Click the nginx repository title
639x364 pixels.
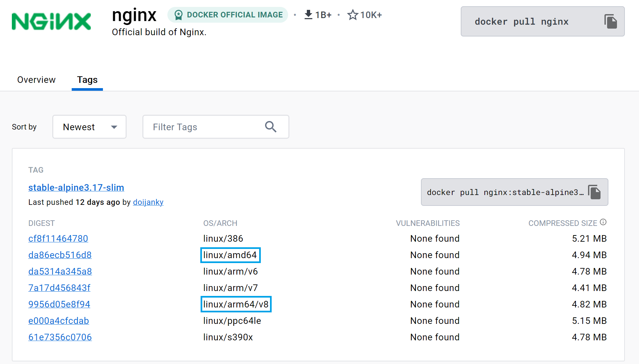[134, 15]
